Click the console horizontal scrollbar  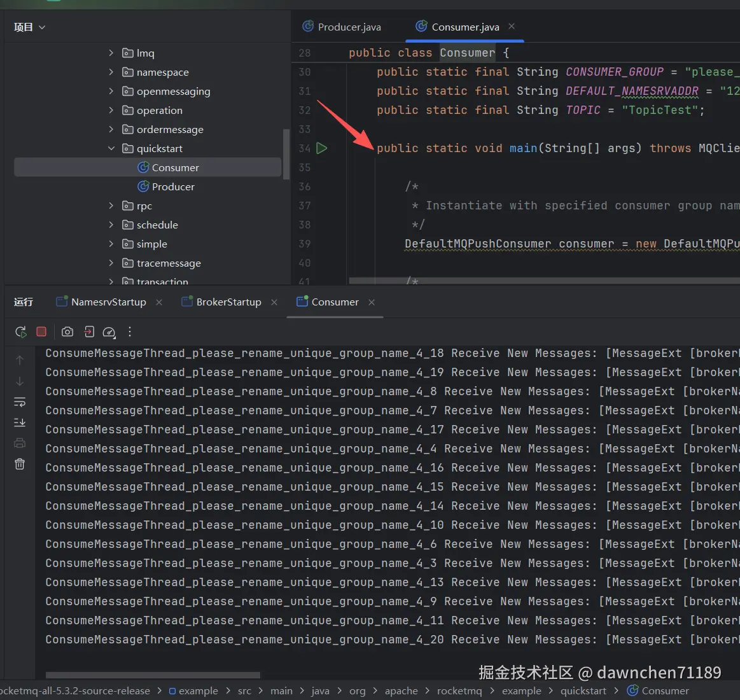(x=153, y=675)
